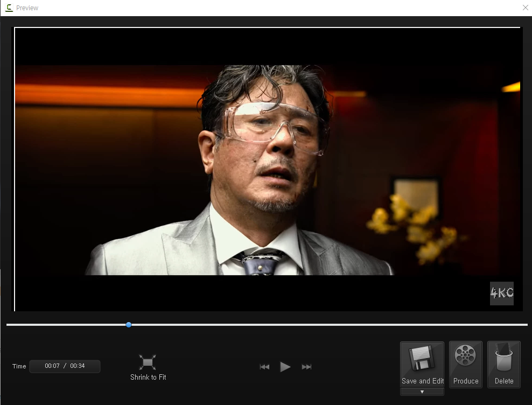Jump to the previous frame with the rewind icon
Image resolution: width=532 pixels, height=405 pixels.
264,367
